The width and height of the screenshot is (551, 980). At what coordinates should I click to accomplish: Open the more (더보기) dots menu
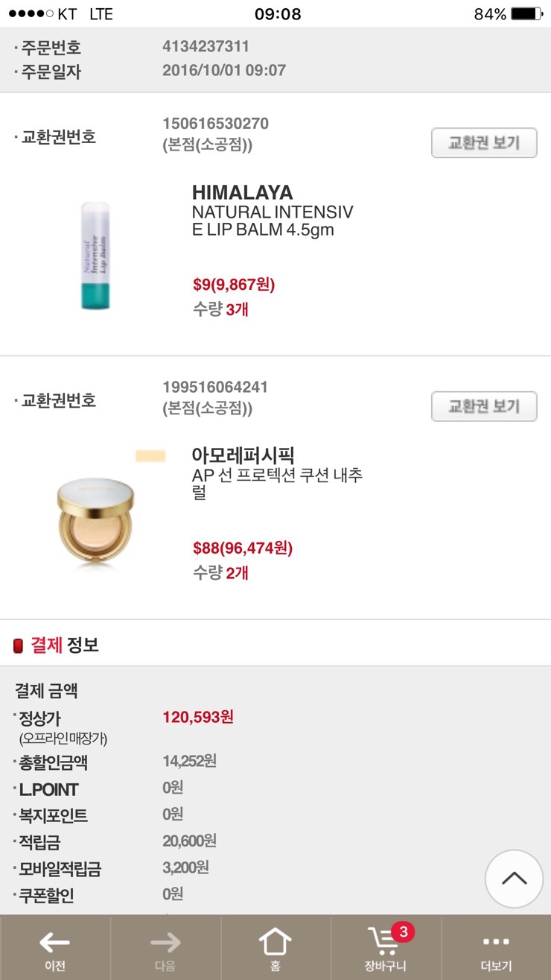(496, 943)
